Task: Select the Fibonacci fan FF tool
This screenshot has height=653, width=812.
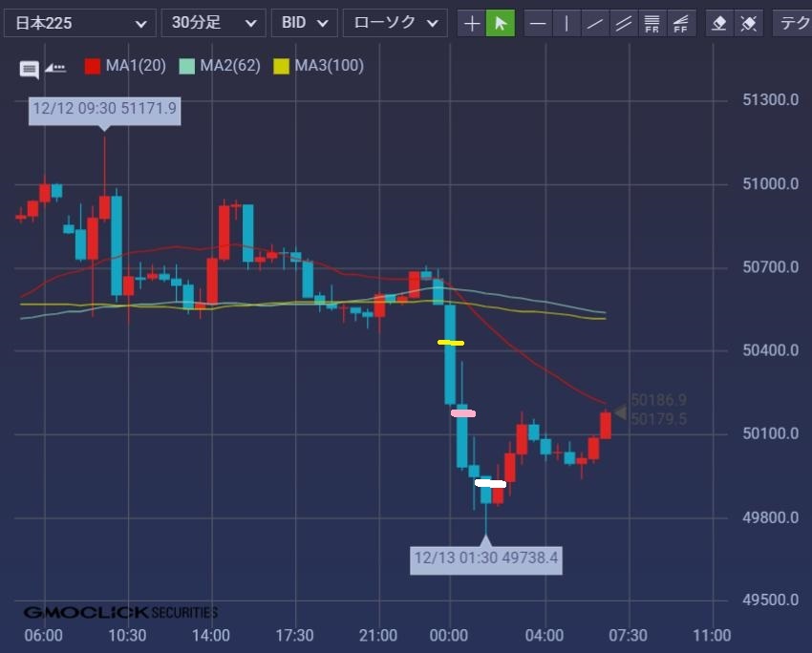Action: click(x=681, y=23)
